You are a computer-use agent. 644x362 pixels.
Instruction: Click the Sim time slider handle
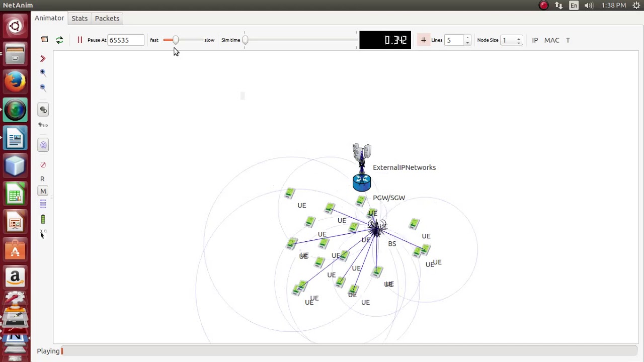pyautogui.click(x=245, y=40)
